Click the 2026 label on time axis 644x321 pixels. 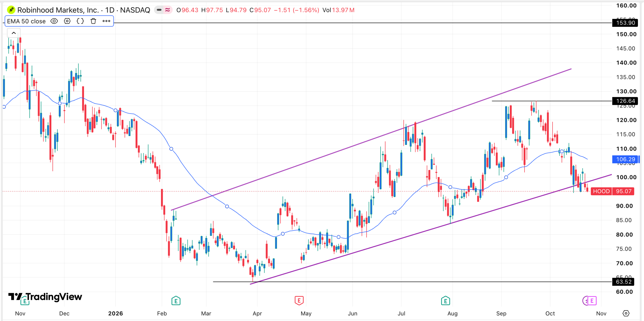[x=115, y=313]
